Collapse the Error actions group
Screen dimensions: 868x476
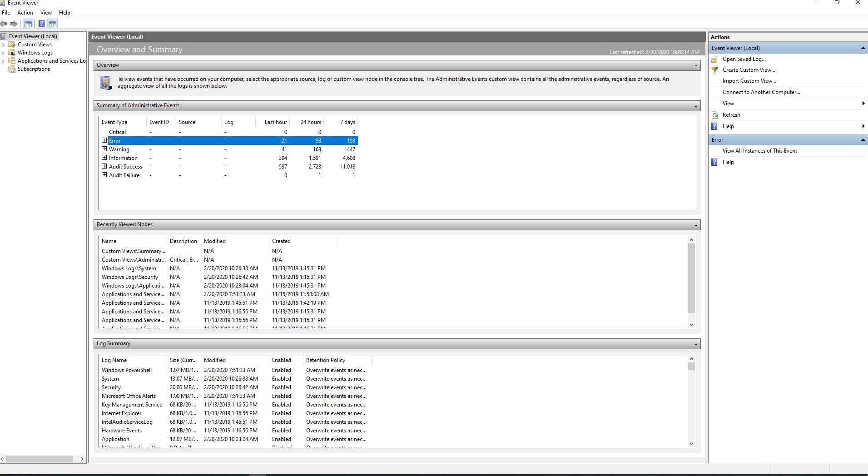(863, 140)
